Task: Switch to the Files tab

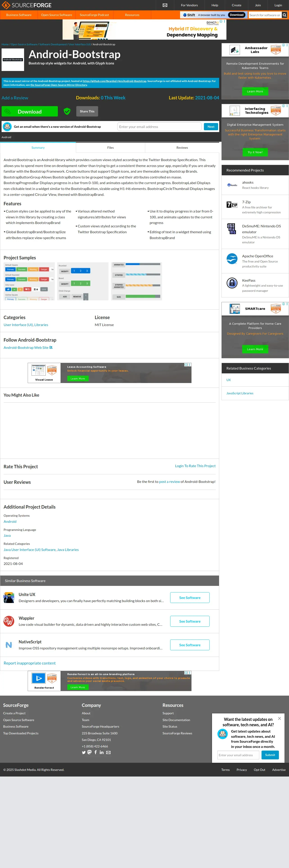Action: click(110, 148)
